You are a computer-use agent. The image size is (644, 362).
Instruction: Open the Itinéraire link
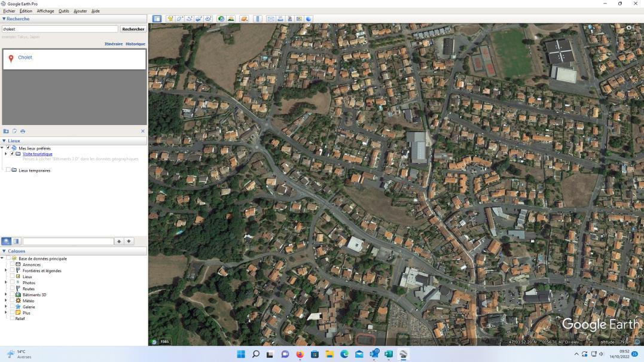[114, 44]
